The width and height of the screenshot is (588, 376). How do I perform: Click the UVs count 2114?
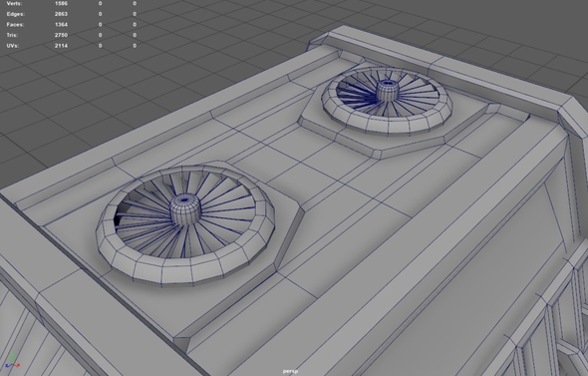tap(61, 46)
